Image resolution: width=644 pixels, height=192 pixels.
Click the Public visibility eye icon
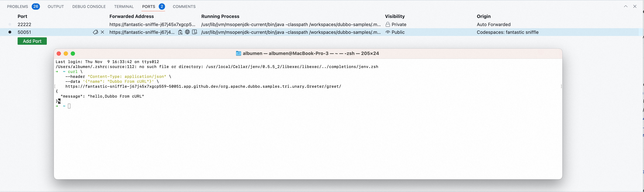click(x=388, y=32)
